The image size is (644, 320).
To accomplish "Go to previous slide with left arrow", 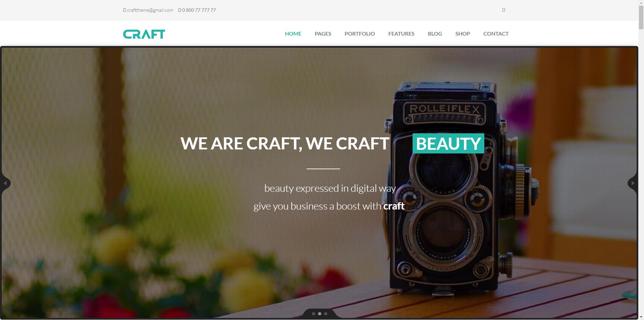I will click(x=5, y=183).
